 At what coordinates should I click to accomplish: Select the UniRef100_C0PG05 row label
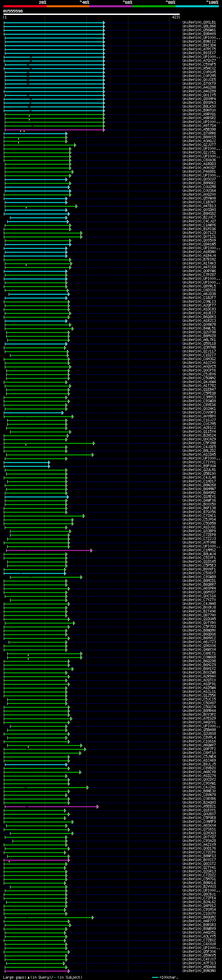(x=199, y=72)
